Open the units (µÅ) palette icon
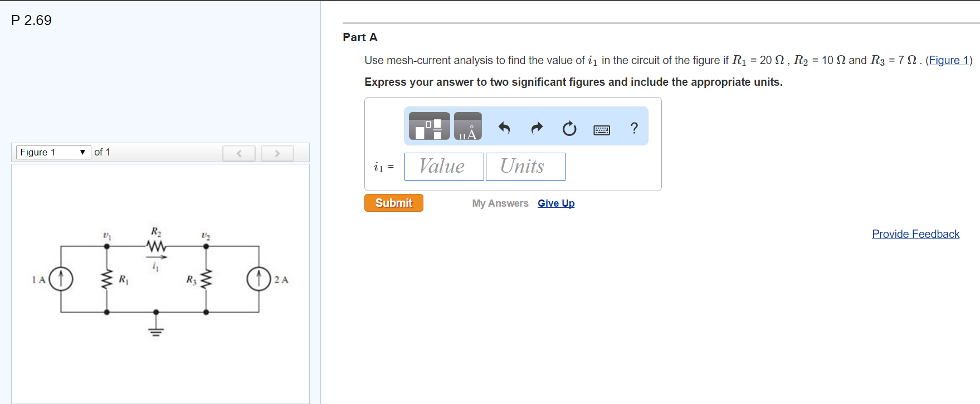This screenshot has width=980, height=404. click(467, 126)
